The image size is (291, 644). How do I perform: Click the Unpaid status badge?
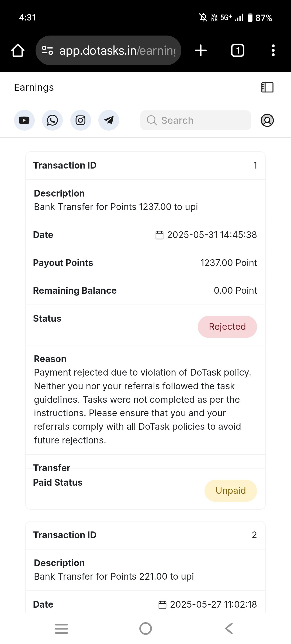pyautogui.click(x=231, y=491)
